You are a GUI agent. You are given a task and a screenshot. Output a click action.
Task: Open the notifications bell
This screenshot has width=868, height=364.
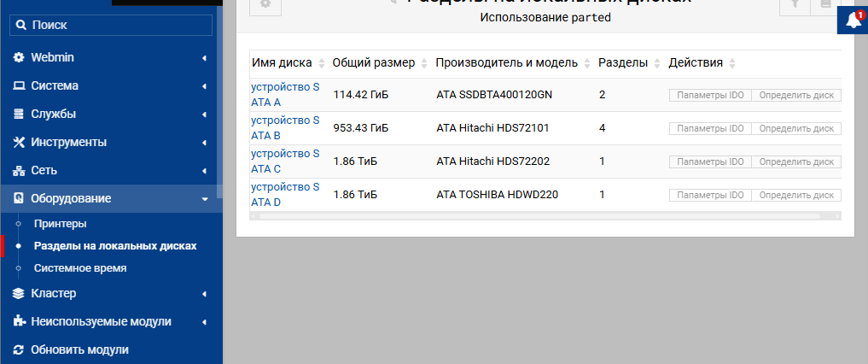(x=852, y=21)
